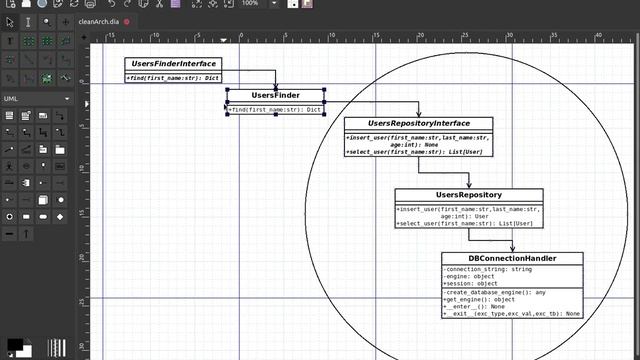Pick the UML Aggregation connector

(60, 133)
